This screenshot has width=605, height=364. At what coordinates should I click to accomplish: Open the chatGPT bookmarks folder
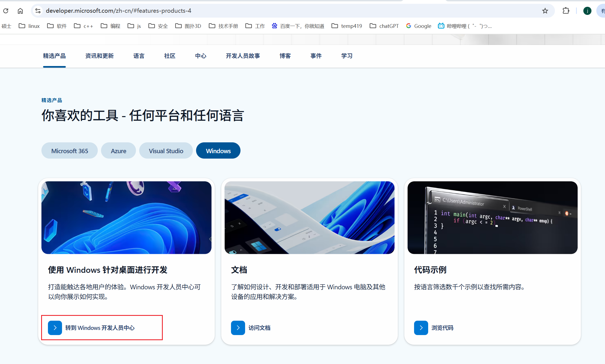[384, 26]
